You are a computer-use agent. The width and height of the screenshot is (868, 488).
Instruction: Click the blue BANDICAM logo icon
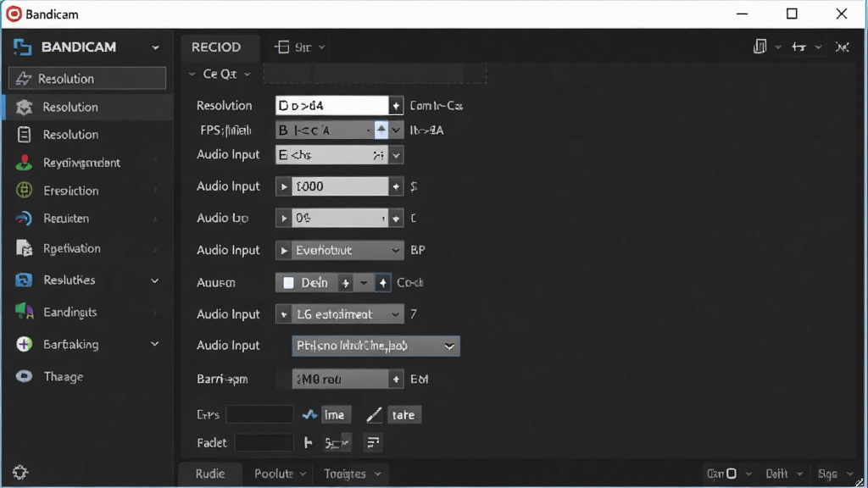click(22, 47)
